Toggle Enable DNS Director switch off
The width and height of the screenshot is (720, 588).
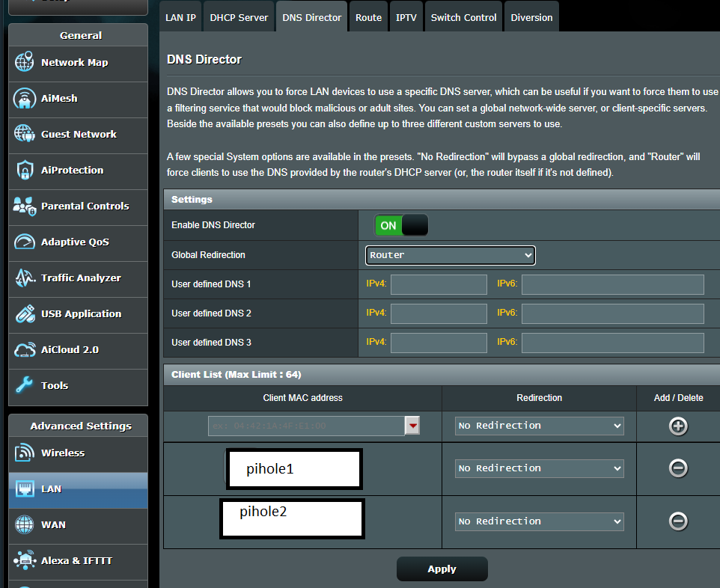[401, 225]
